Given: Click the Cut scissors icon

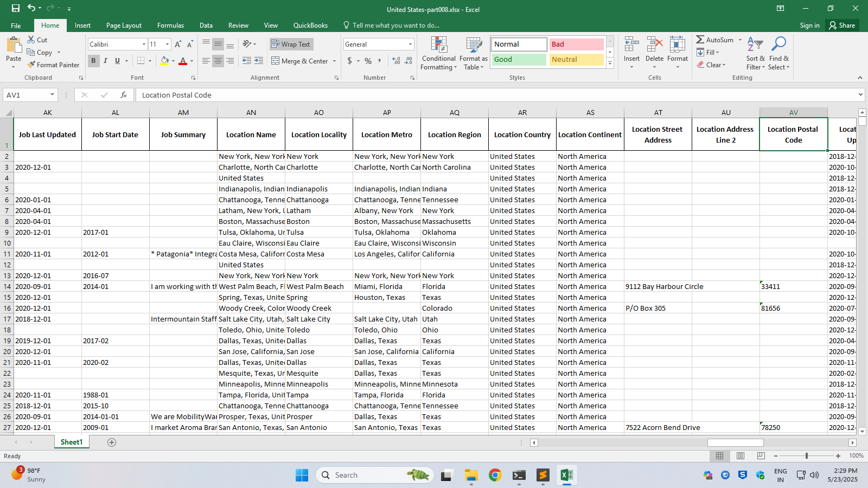Looking at the screenshot, I should coord(31,40).
